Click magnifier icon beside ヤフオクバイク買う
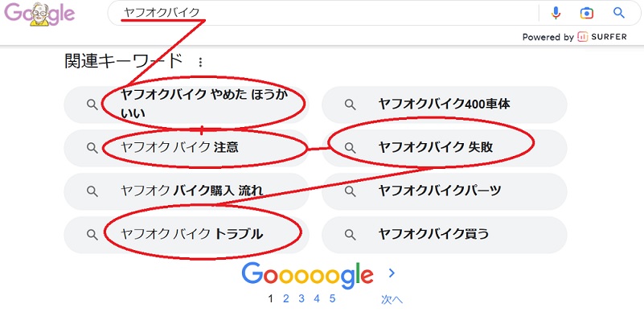Screen dimensions: 644x312 point(350,235)
